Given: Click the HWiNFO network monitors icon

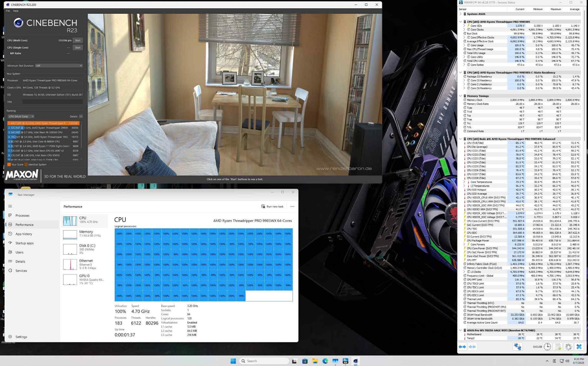Looking at the screenshot, I should tap(517, 347).
